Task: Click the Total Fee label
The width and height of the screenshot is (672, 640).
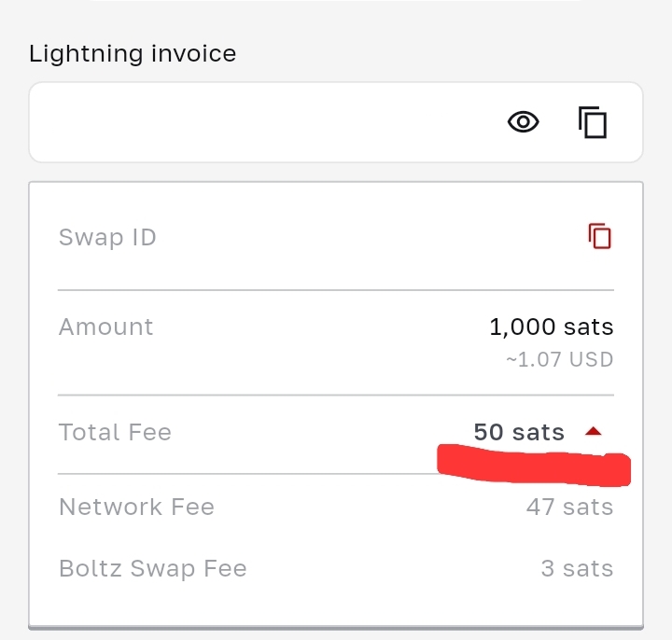Action: point(115,432)
